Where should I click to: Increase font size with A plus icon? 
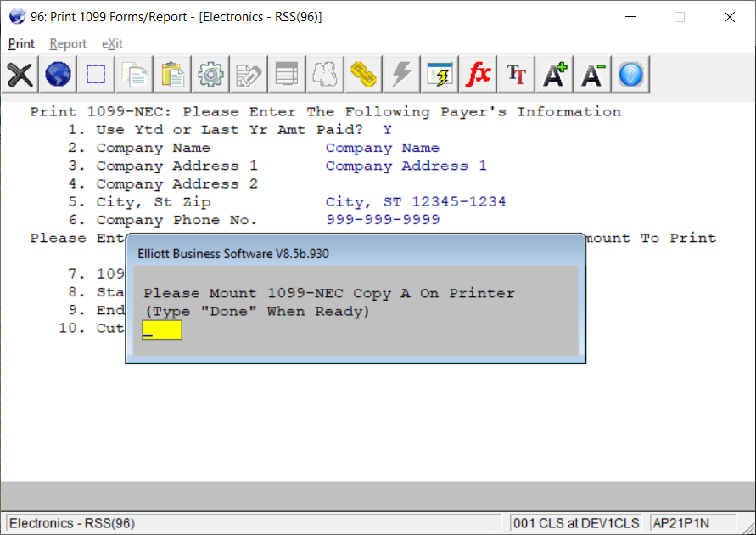point(554,74)
